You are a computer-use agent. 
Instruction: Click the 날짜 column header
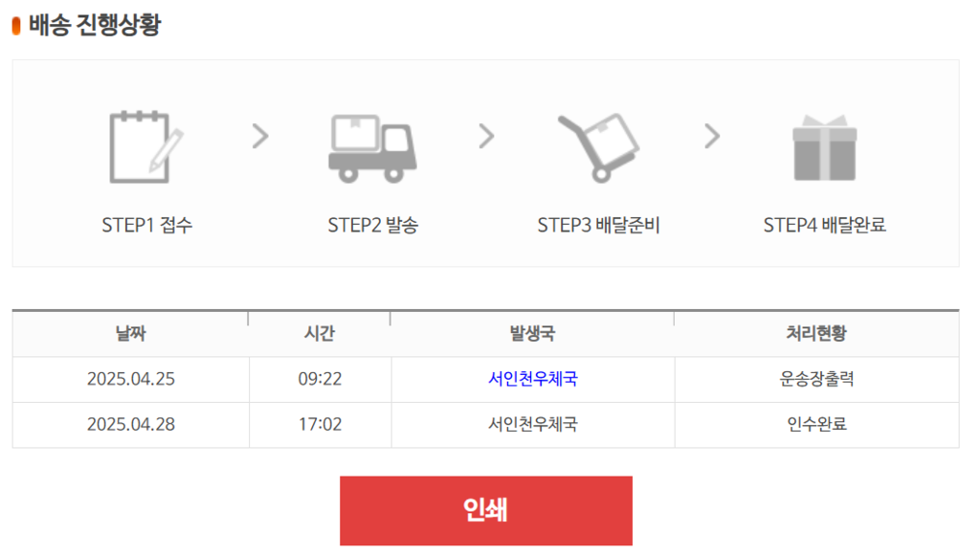tap(130, 334)
